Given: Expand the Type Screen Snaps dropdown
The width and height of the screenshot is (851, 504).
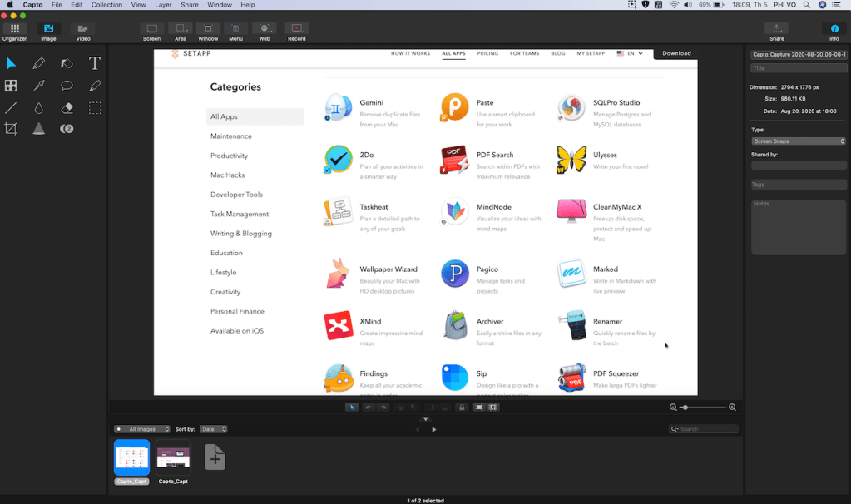Looking at the screenshot, I should (x=799, y=141).
